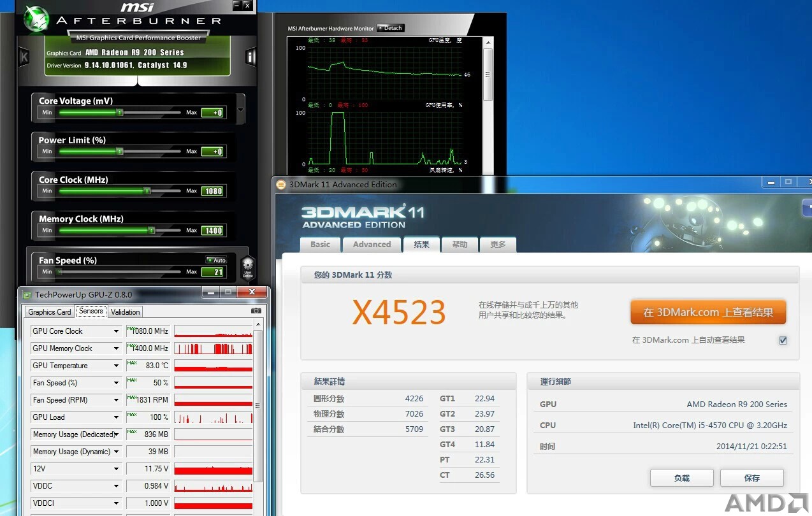Switch to 3DMark Basic tab
The width and height of the screenshot is (812, 516).
pyautogui.click(x=320, y=245)
